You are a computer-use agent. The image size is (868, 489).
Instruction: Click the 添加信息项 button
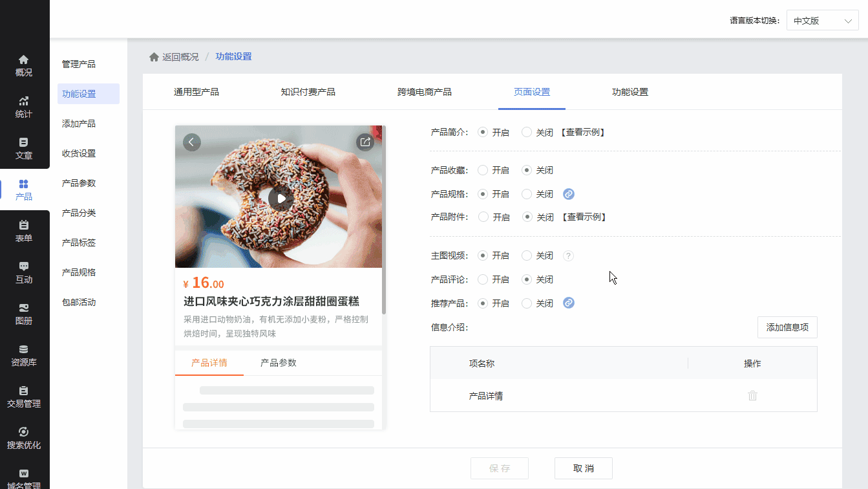(x=787, y=327)
